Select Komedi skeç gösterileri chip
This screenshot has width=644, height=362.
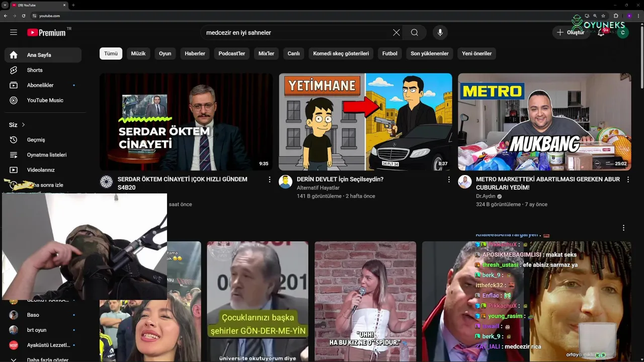tap(341, 53)
